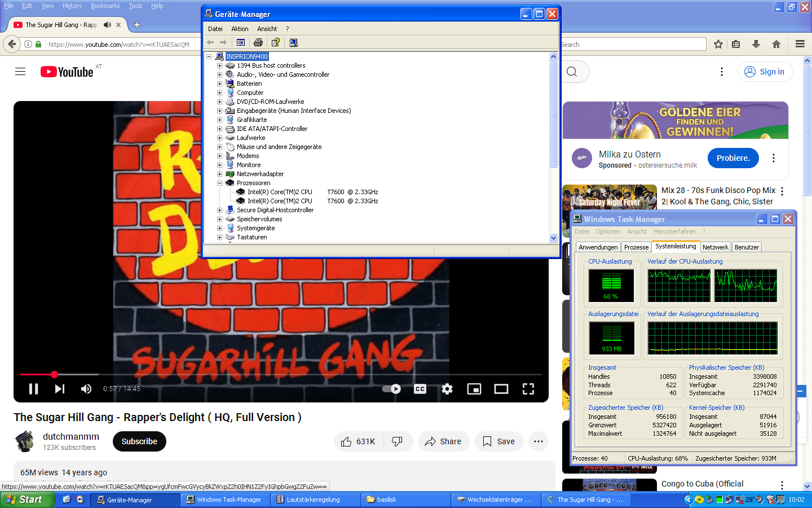Expand Netzwerkadapter node
812x508 pixels.
[x=220, y=174]
